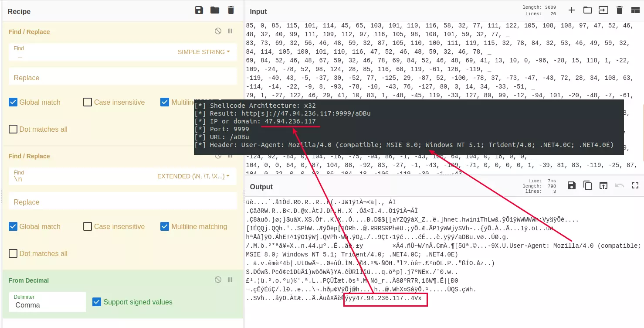The image size is (644, 328).
Task: Open folder as input
Action: coord(588,10)
